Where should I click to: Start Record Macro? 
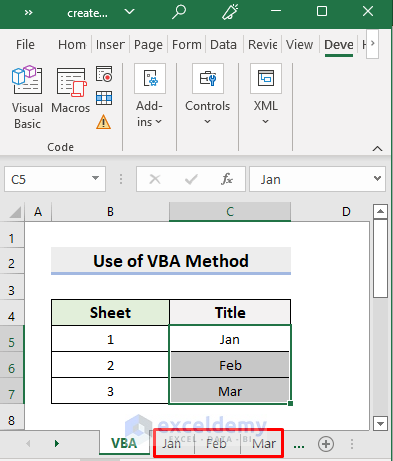click(104, 74)
